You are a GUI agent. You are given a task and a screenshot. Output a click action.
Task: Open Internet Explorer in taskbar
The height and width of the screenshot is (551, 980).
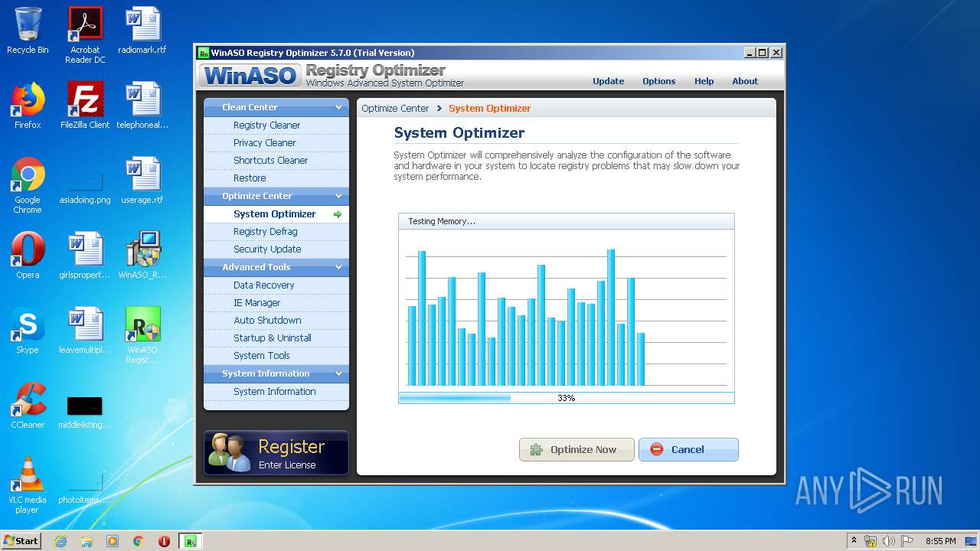[x=60, y=541]
